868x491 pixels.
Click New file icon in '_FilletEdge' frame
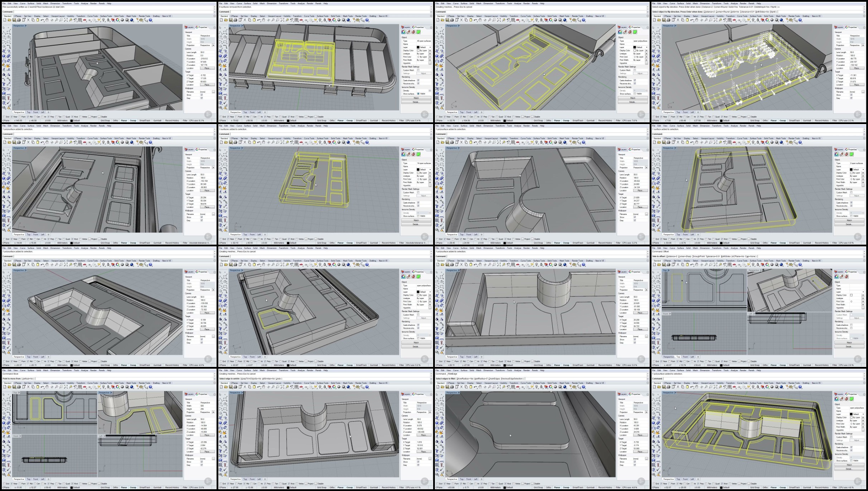(438, 387)
